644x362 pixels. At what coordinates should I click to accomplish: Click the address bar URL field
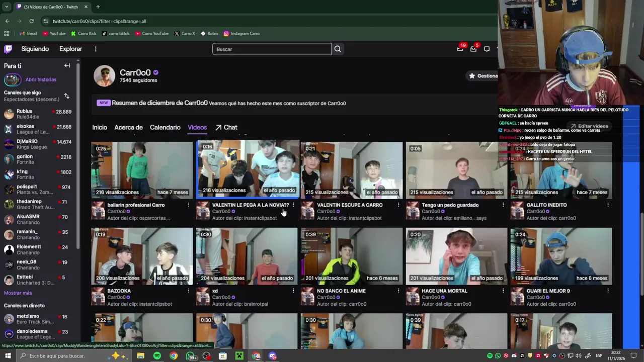pyautogui.click(x=267, y=21)
